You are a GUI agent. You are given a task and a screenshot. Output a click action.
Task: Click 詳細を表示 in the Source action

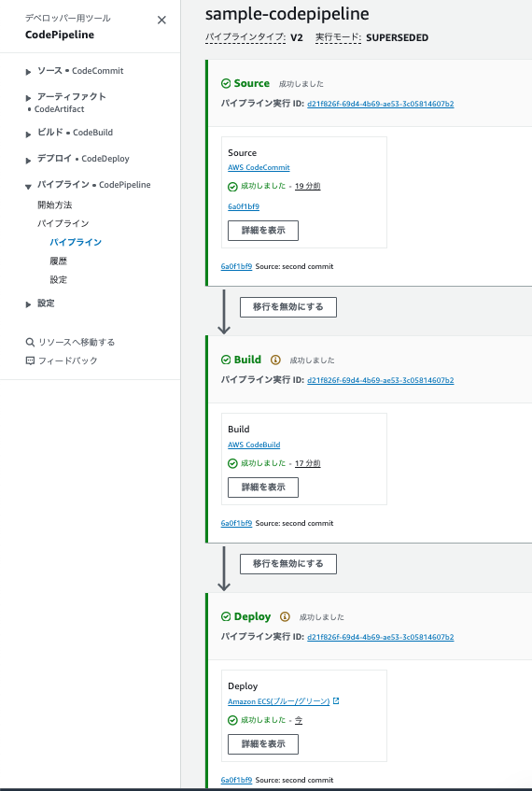point(263,231)
